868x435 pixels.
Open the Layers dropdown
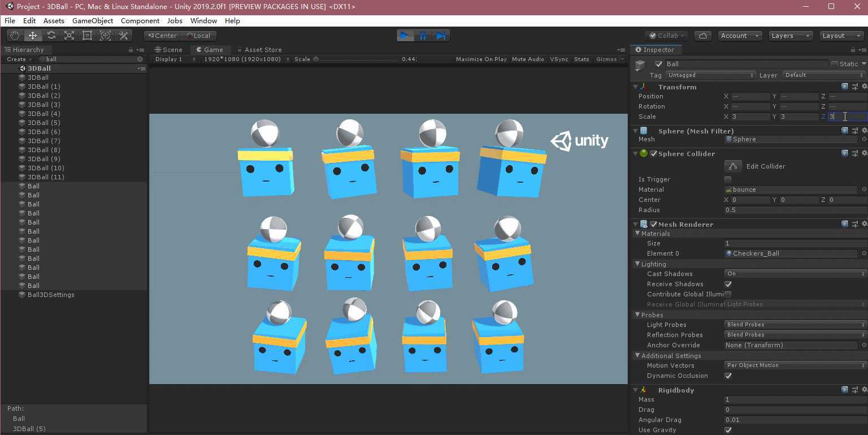pos(791,36)
